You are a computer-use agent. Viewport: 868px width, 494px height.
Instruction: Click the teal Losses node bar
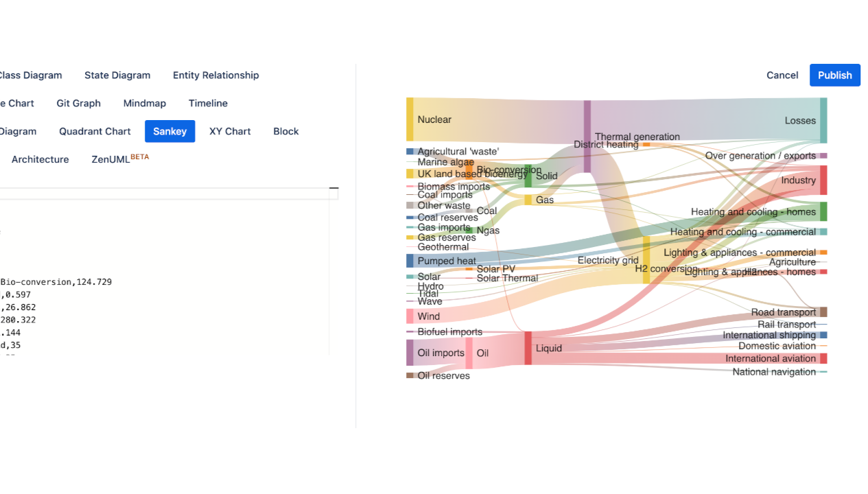tap(823, 120)
